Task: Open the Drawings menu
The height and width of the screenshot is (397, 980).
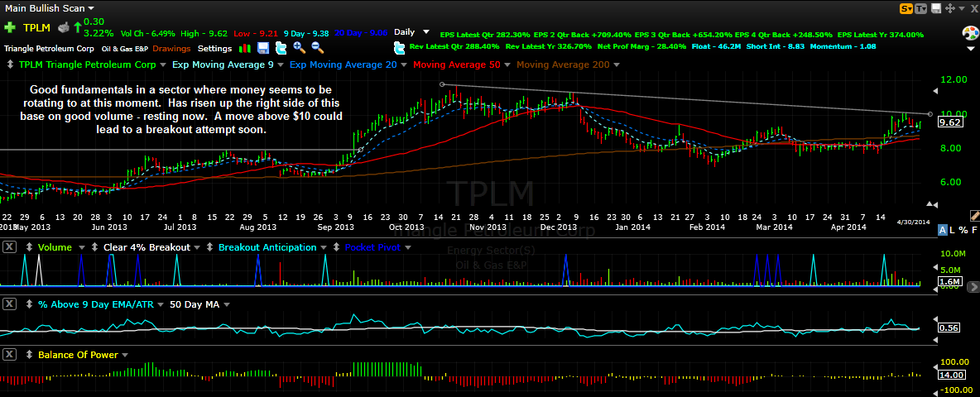Action: point(171,48)
